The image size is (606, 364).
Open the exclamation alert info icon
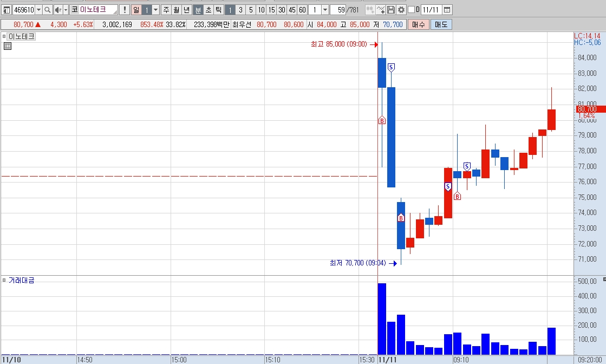(x=125, y=10)
